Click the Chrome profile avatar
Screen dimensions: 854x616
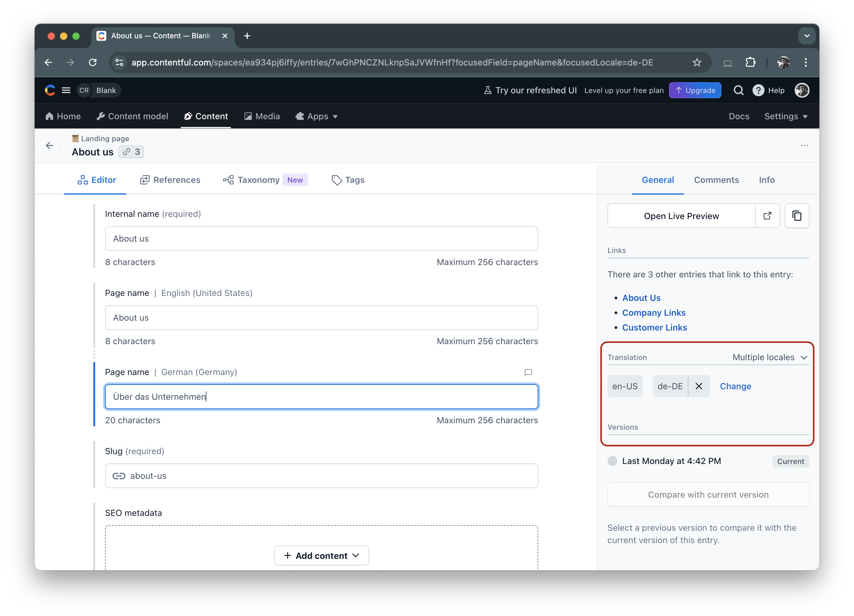784,62
